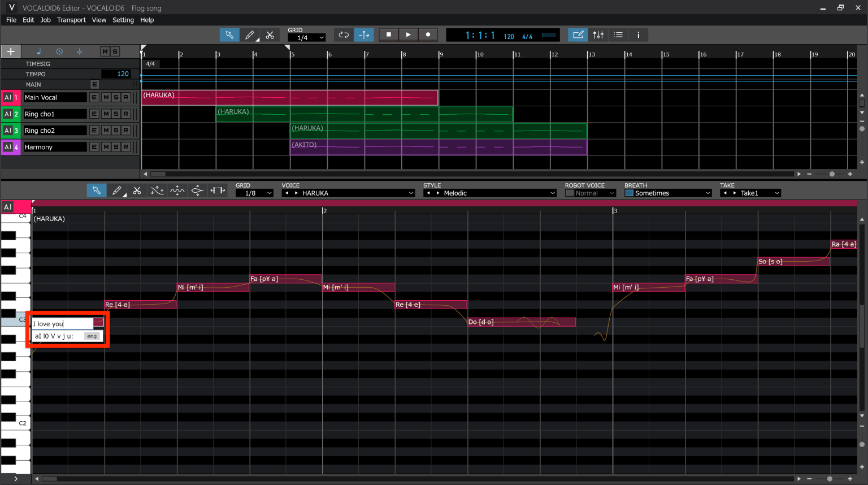Select the Pencil tool in the piano roll toolbar
868x485 pixels.
click(117, 190)
